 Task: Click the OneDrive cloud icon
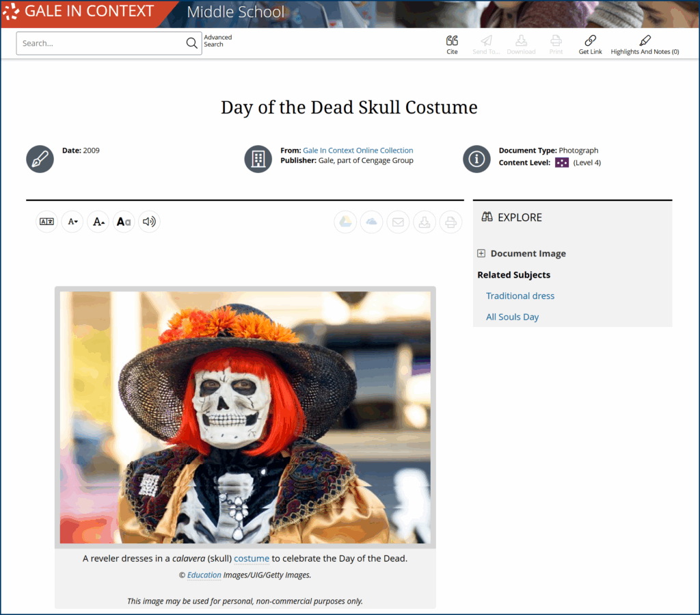[x=371, y=222]
